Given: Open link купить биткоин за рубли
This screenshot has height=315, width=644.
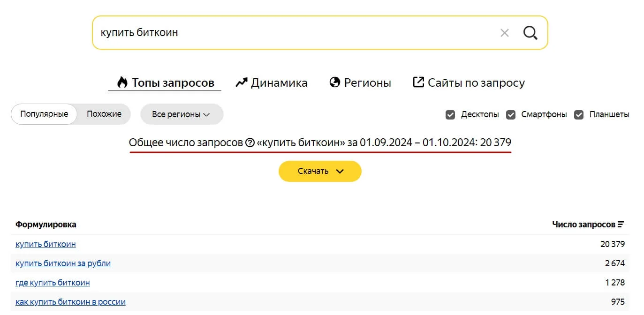Looking at the screenshot, I should pyautogui.click(x=63, y=263).
